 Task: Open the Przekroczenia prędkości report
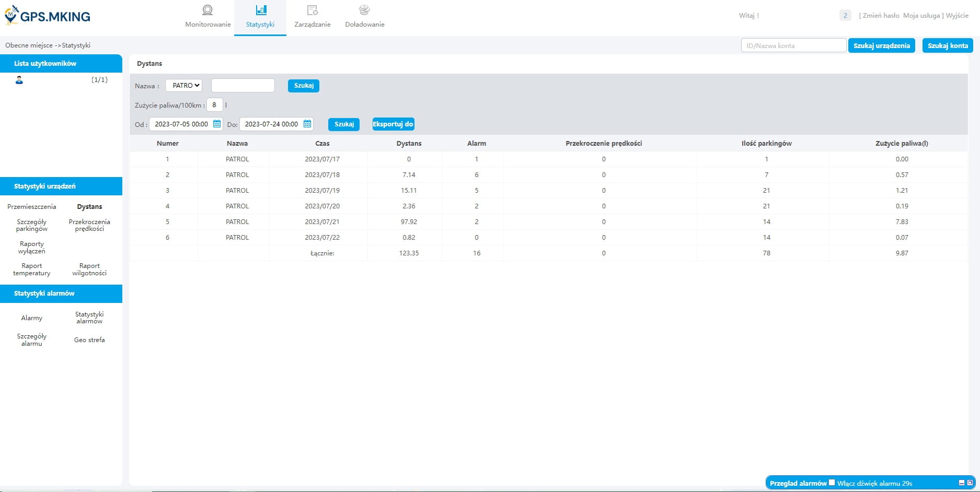point(89,225)
